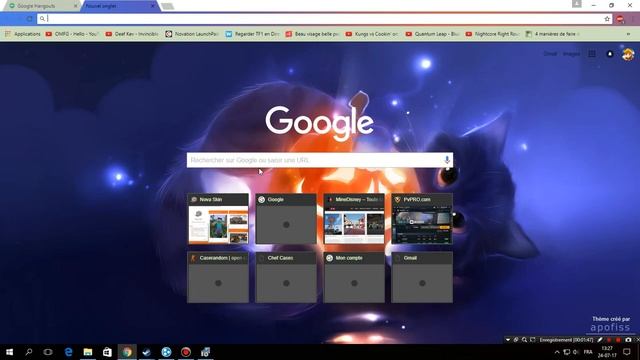Open Windows taskbar search
The height and width of the screenshot is (360, 640).
[x=29, y=352]
